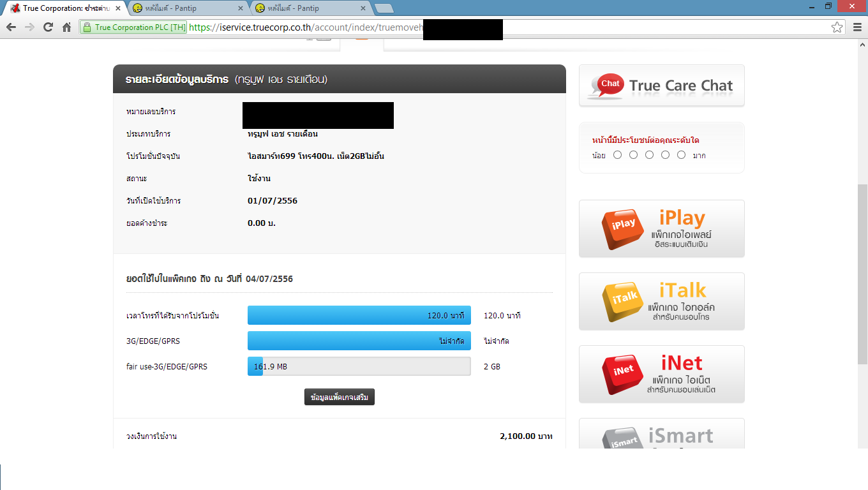Close the middle Pantip tab

pos(241,8)
